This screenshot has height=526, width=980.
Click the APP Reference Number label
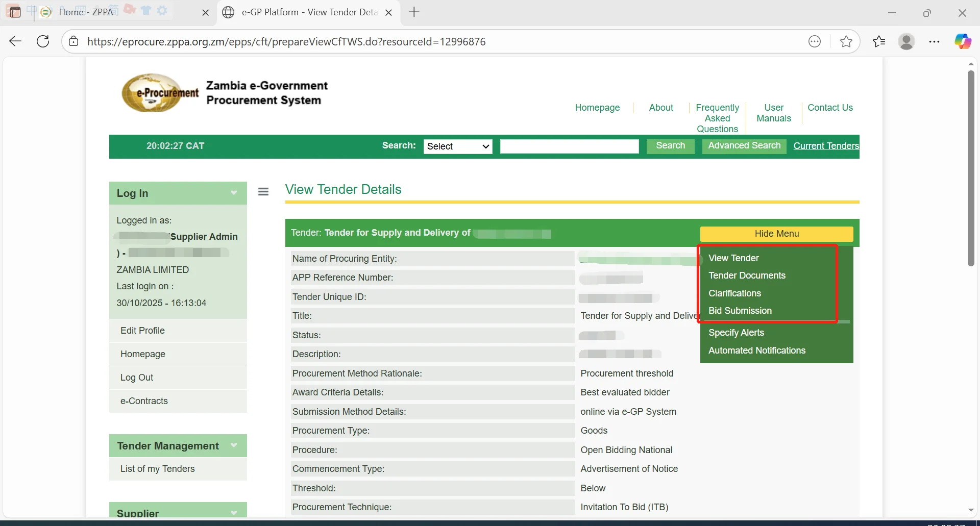click(342, 278)
